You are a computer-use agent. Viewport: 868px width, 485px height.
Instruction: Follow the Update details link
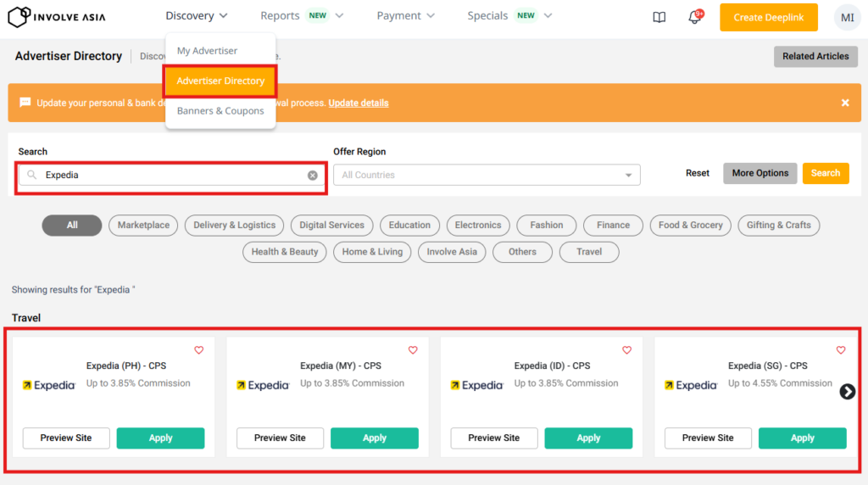point(359,103)
